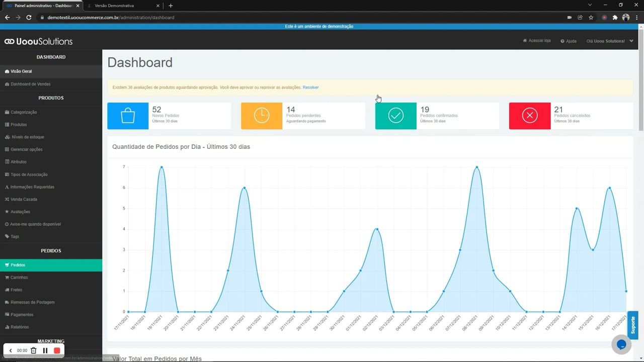Click the red stop recording button
This screenshot has width=644, height=362.
click(57, 350)
